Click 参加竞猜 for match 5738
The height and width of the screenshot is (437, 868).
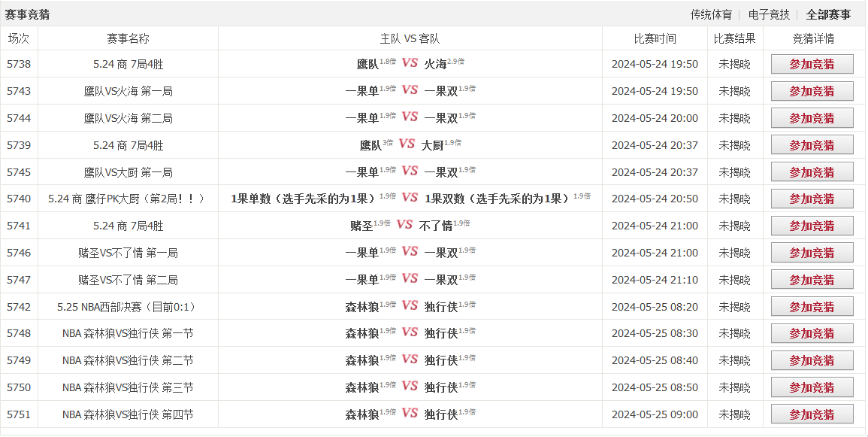(812, 65)
